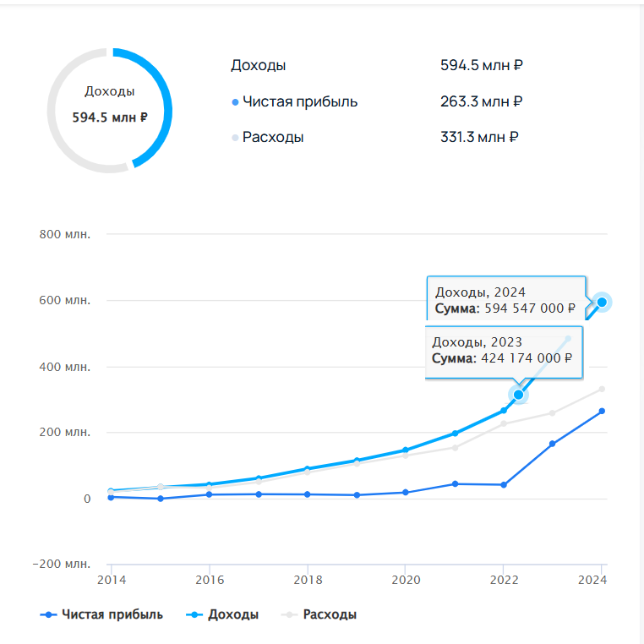This screenshot has height=644, width=644.
Task: Click the 2024 Расходы data point
Action: coord(602,389)
